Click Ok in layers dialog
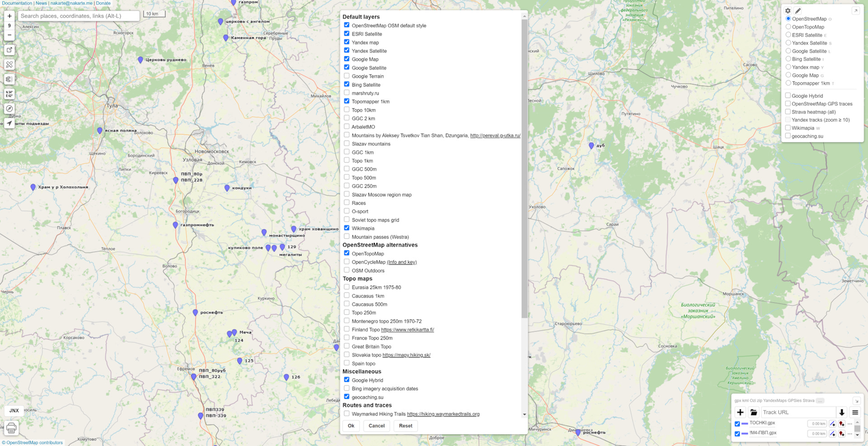The width and height of the screenshot is (868, 446). click(x=351, y=426)
